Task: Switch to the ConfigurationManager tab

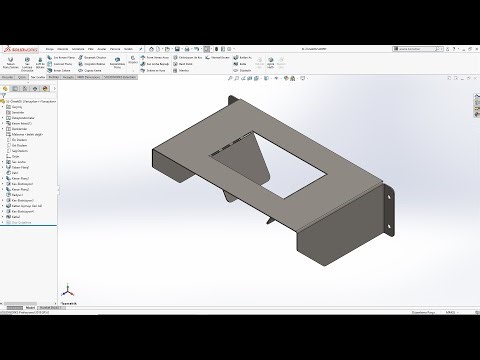Action: [25, 88]
